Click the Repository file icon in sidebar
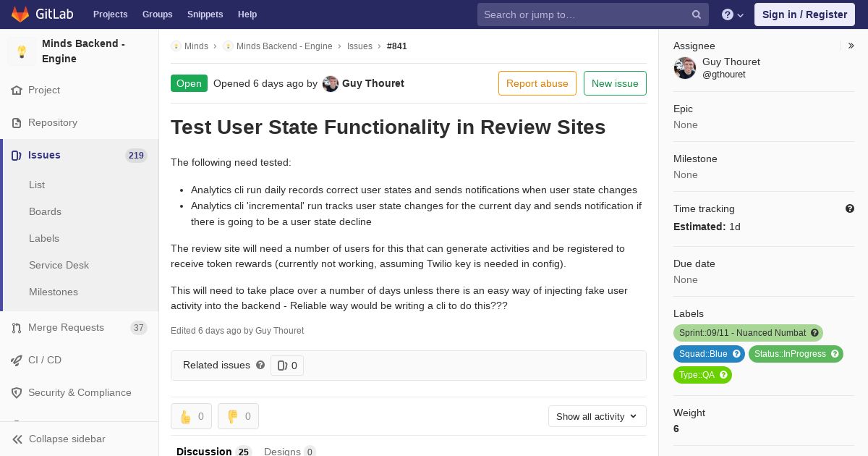Image resolution: width=868 pixels, height=456 pixels. pos(17,123)
